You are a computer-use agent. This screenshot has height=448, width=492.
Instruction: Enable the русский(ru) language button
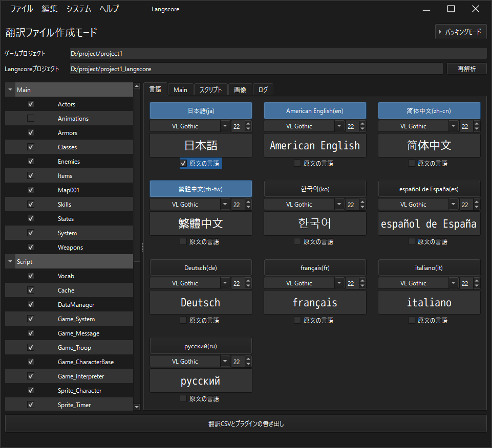coord(201,346)
